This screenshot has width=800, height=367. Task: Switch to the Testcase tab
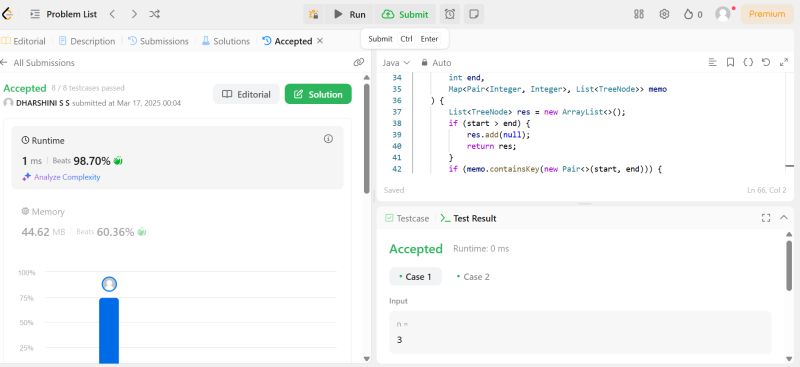pyautogui.click(x=407, y=218)
